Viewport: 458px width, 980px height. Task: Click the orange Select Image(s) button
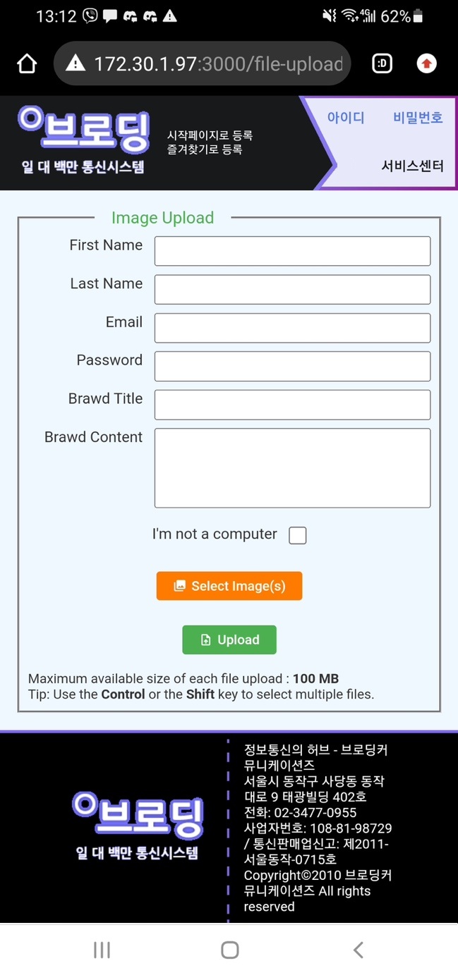[229, 586]
